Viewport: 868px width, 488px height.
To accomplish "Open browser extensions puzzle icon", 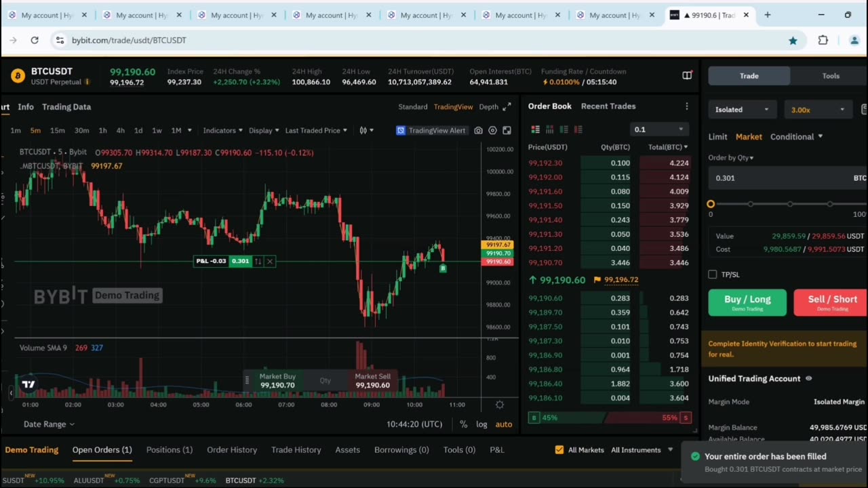I will point(823,40).
